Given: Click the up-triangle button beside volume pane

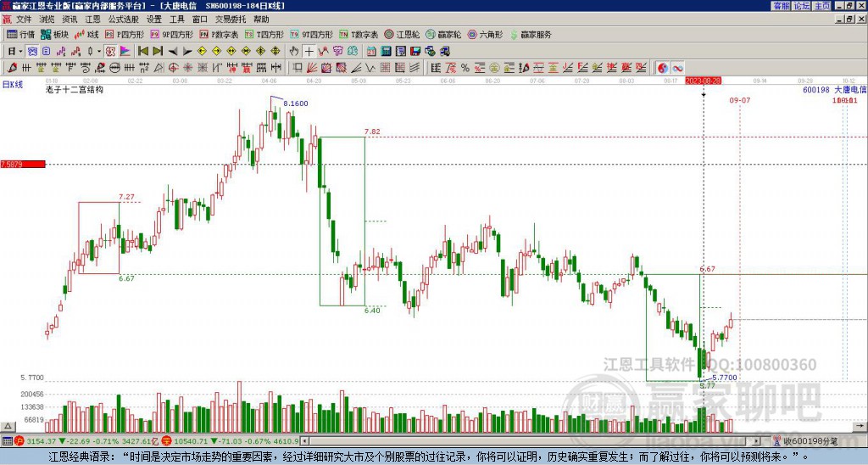Looking at the screenshot, I should [x=8, y=426].
